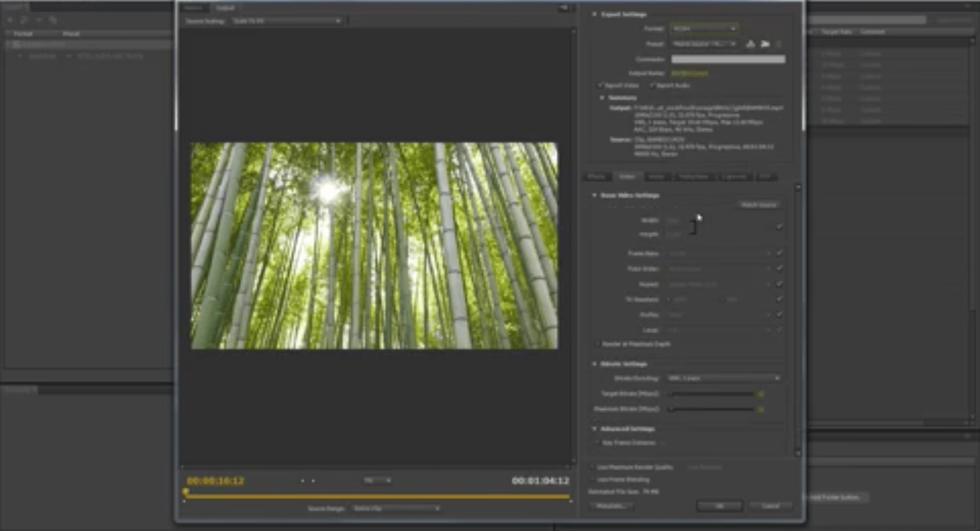Open the output view settings wrench menu

[564, 7]
